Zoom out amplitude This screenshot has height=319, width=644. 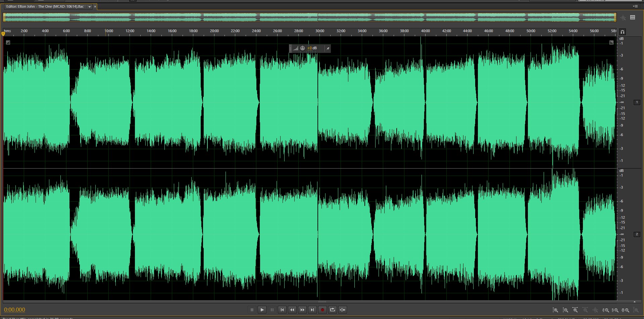(x=565, y=310)
